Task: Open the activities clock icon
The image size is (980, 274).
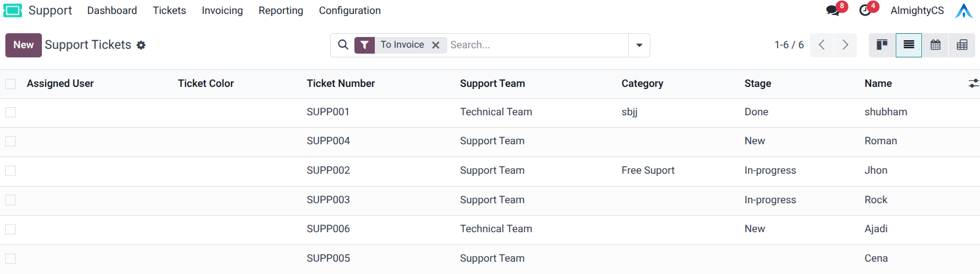Action: (x=865, y=10)
